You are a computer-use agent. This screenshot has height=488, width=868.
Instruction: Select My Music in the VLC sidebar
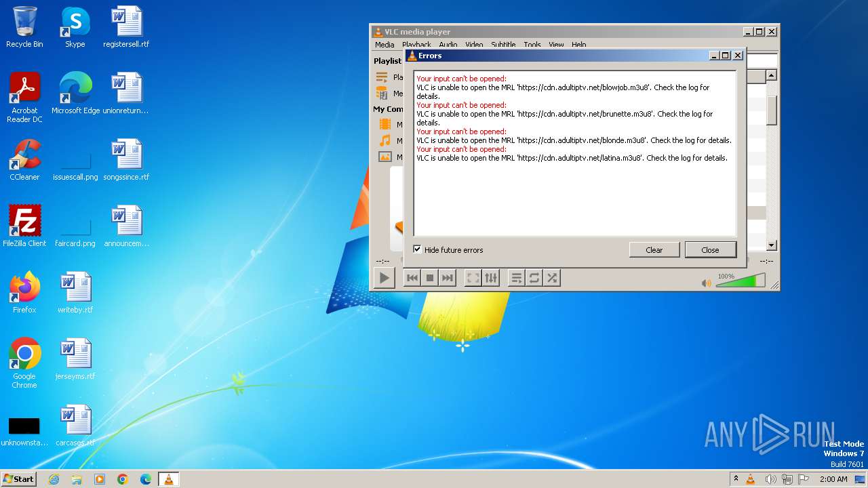coord(389,141)
